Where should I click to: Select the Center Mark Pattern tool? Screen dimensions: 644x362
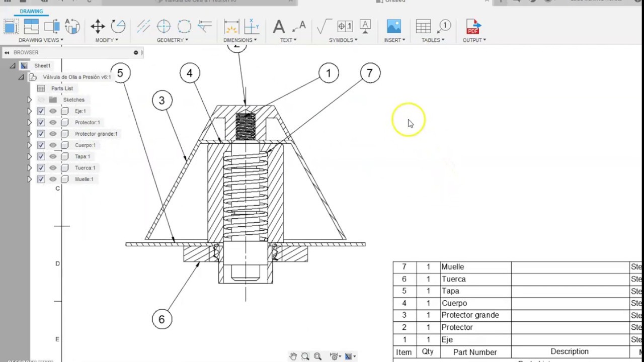(x=184, y=26)
